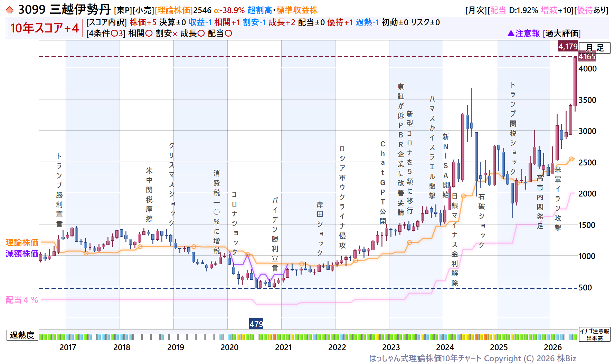Click the [4条件○3] condition summary
Viewport: 615px width, 364px height.
click(x=106, y=33)
